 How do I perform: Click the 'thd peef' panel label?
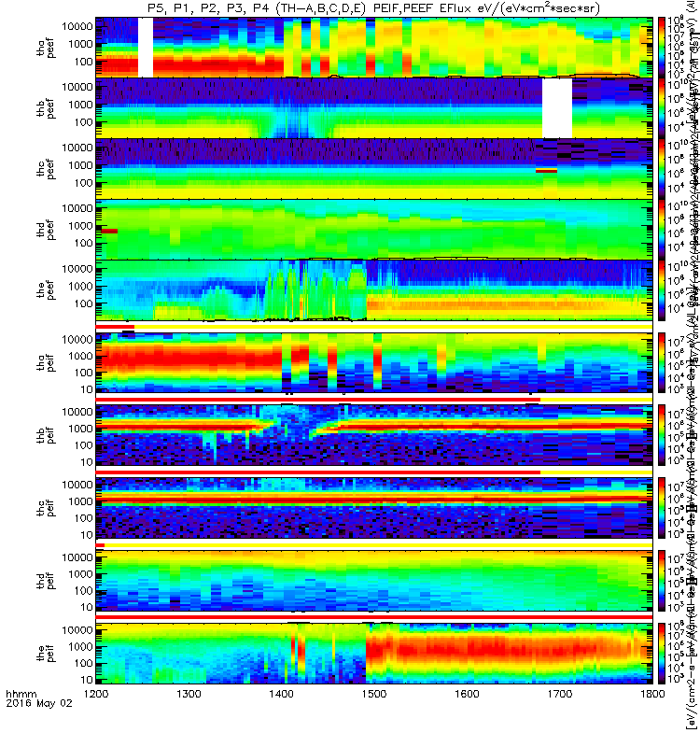click(x=46, y=230)
